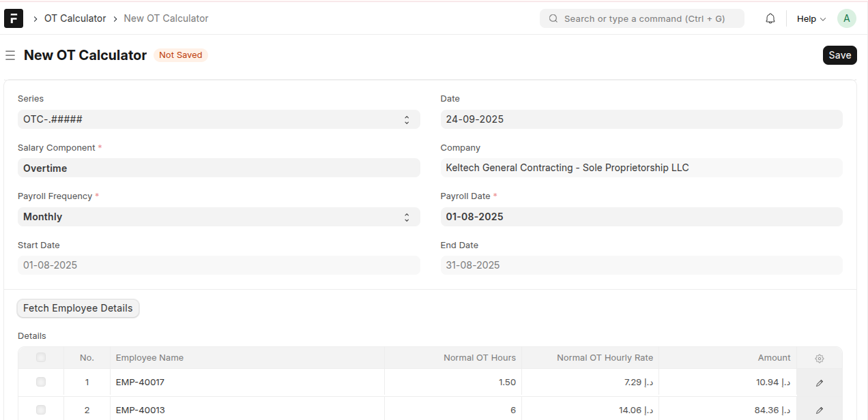Edit row EMP-40017 with pencil icon
868x420 pixels.
820,382
